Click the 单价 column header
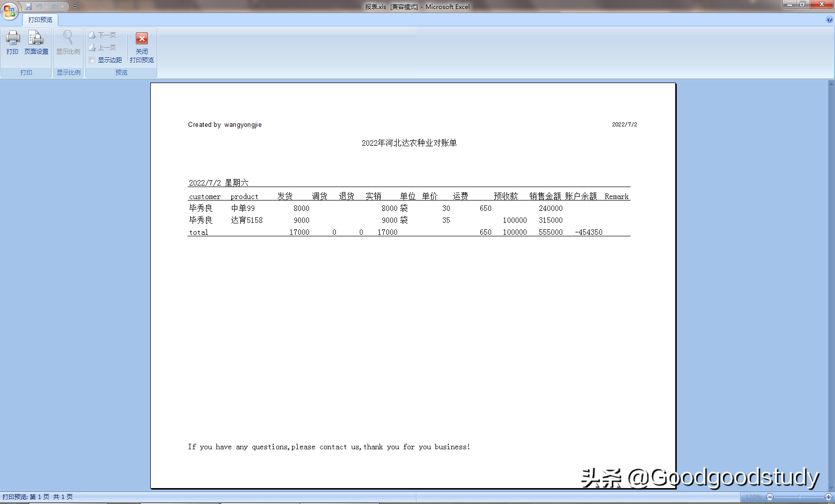Image resolution: width=835 pixels, height=504 pixels. (430, 197)
